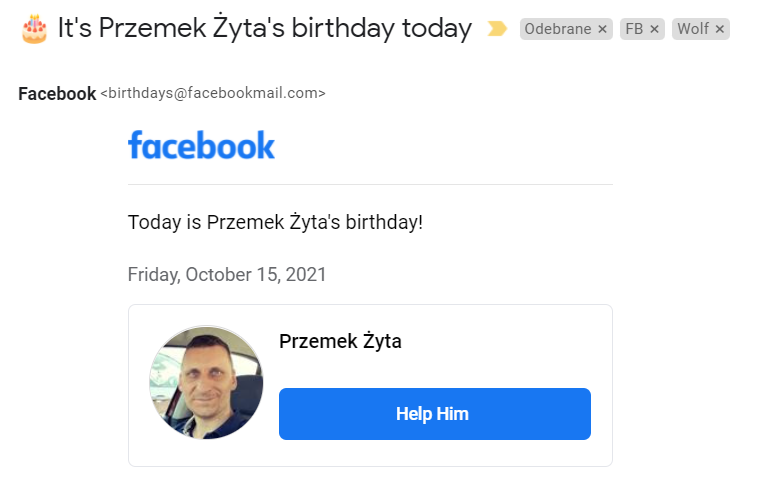Click the Facebook sender name
Image resolution: width=769 pixels, height=489 pixels.
(x=57, y=94)
